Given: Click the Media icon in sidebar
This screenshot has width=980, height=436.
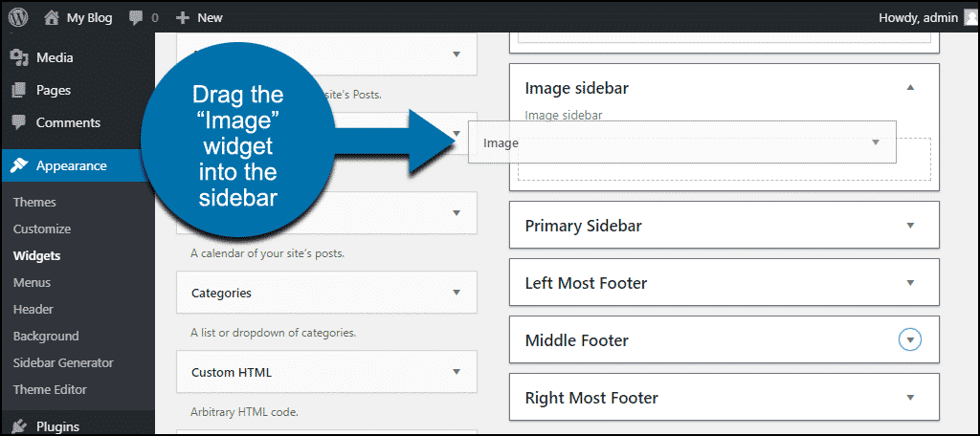Looking at the screenshot, I should pos(20,57).
